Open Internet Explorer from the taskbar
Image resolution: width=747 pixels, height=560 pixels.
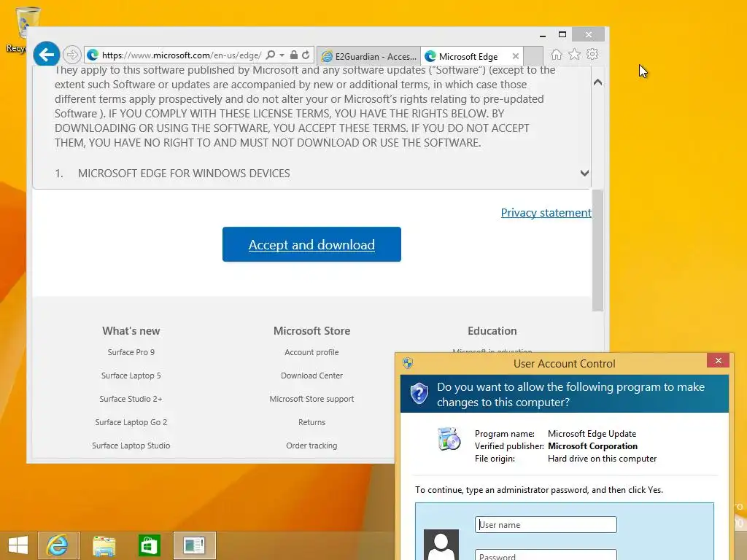57,545
